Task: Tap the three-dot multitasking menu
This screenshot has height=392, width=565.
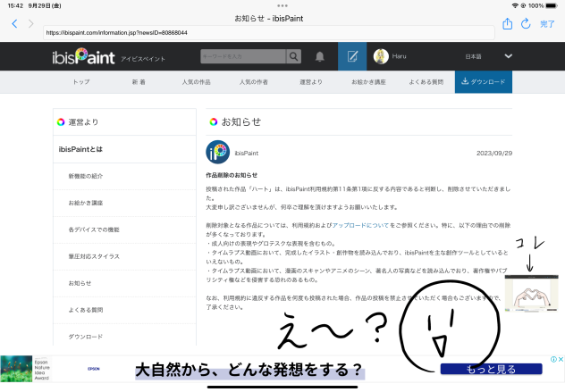Action: [x=282, y=5]
